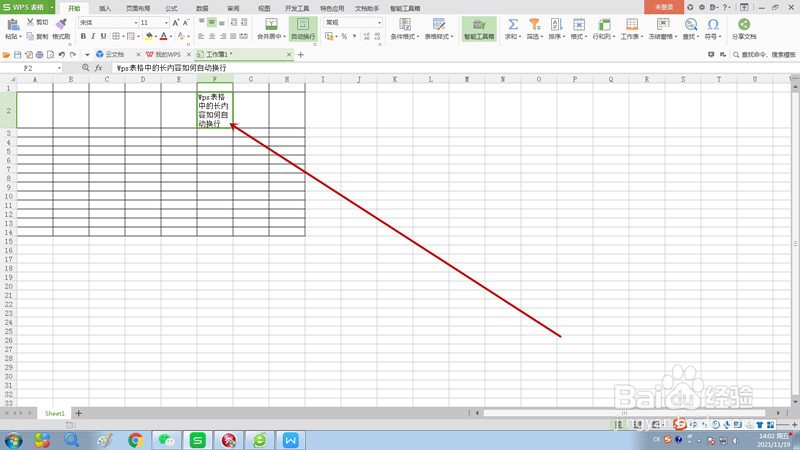Align cell text left
The height and width of the screenshot is (450, 800).
click(x=202, y=36)
